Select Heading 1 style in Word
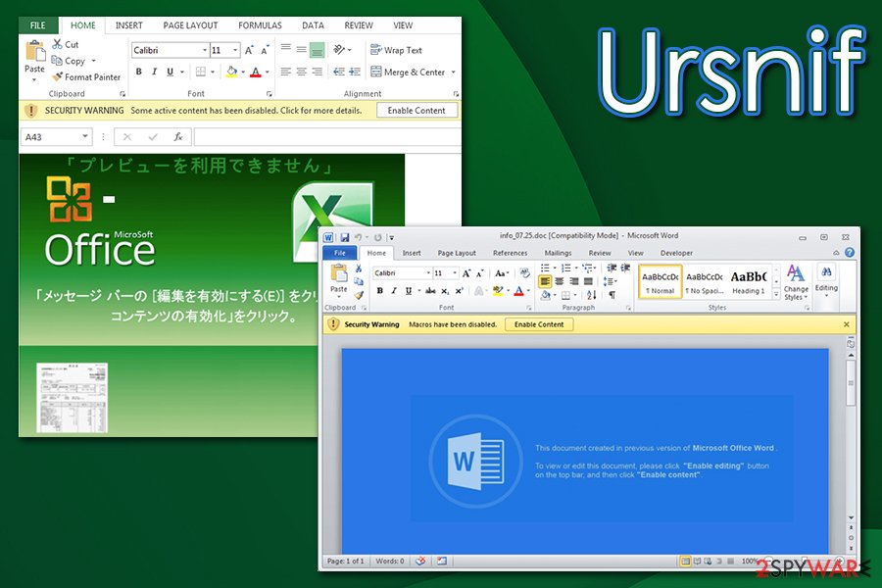 (x=748, y=281)
